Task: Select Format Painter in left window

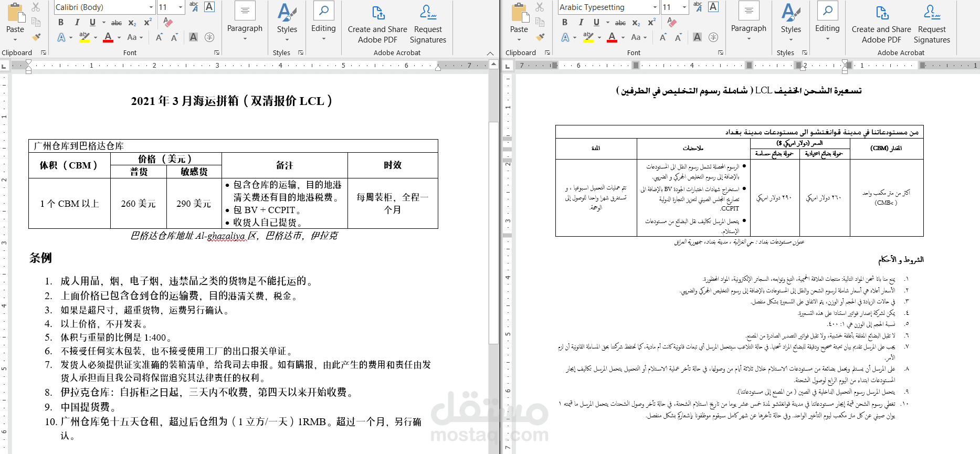Action: click(36, 37)
